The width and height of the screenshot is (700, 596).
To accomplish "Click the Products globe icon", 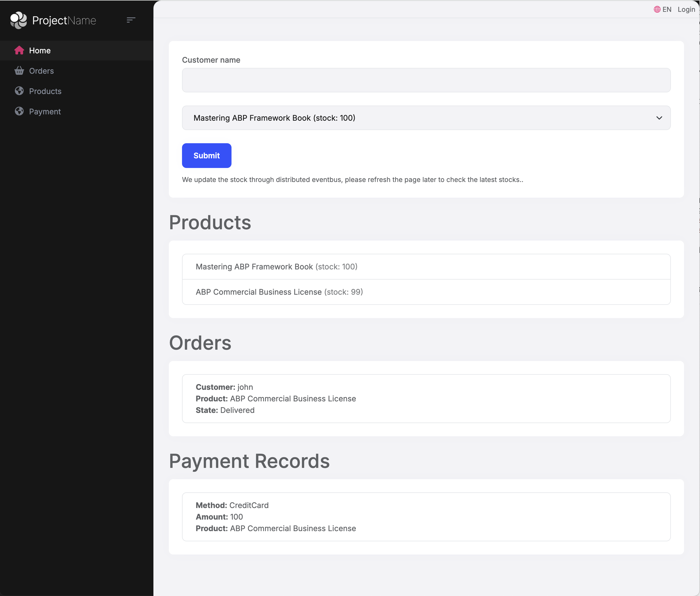I will (x=19, y=91).
